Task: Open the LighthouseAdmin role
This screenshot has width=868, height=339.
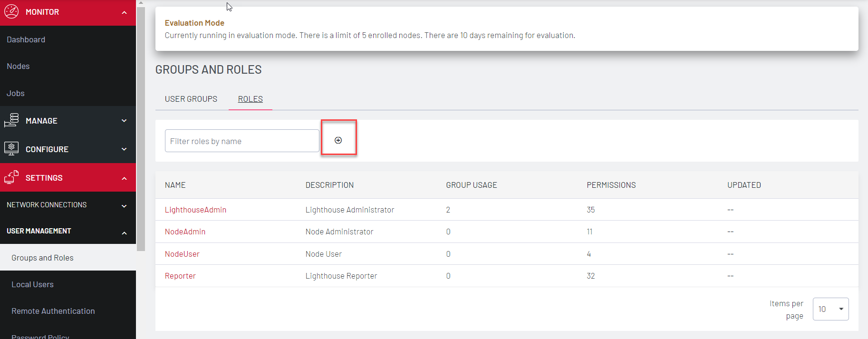Action: [195, 210]
